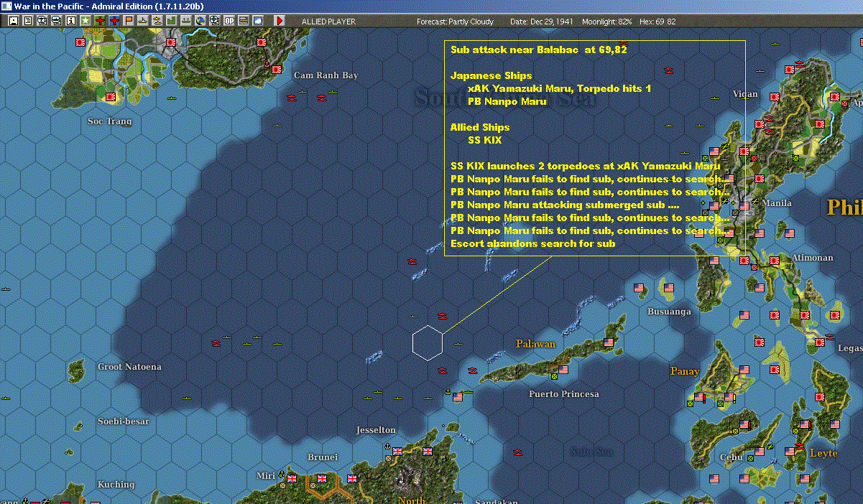
Task: Click the single yellow ship toolbar icon
Action: [x=143, y=21]
